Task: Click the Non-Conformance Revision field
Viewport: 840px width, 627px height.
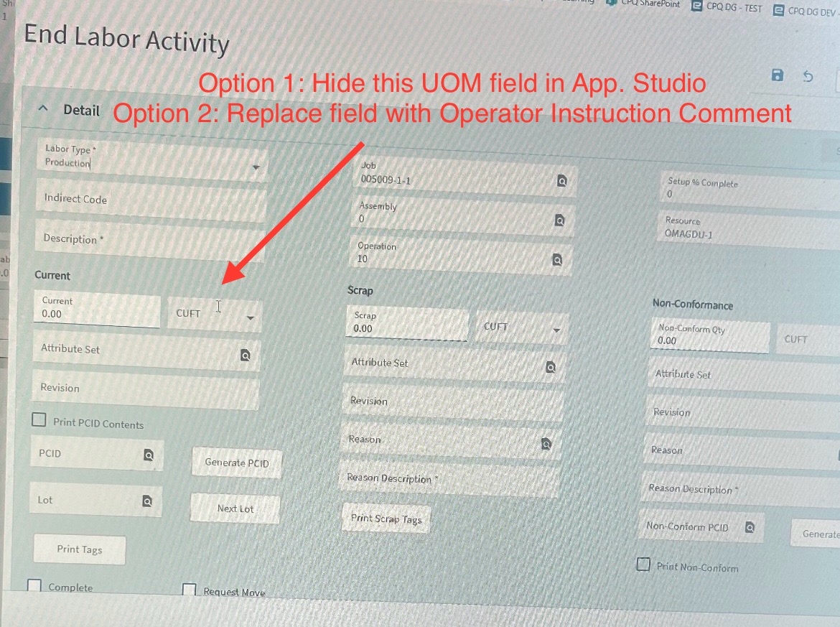Action: 742,413
